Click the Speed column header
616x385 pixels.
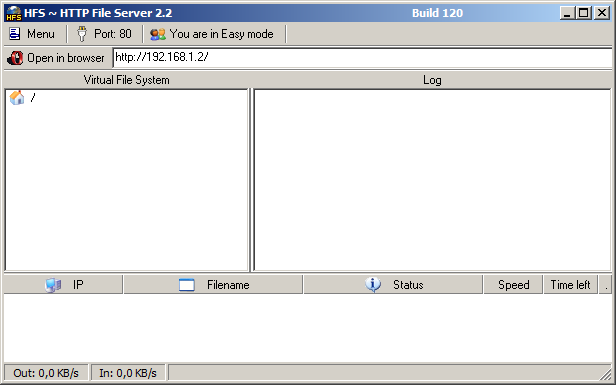pyautogui.click(x=513, y=284)
